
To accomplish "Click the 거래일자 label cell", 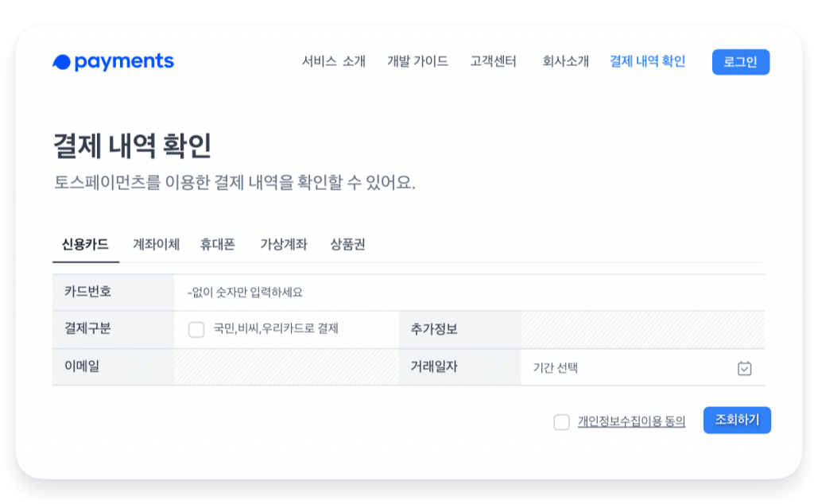I will click(459, 367).
